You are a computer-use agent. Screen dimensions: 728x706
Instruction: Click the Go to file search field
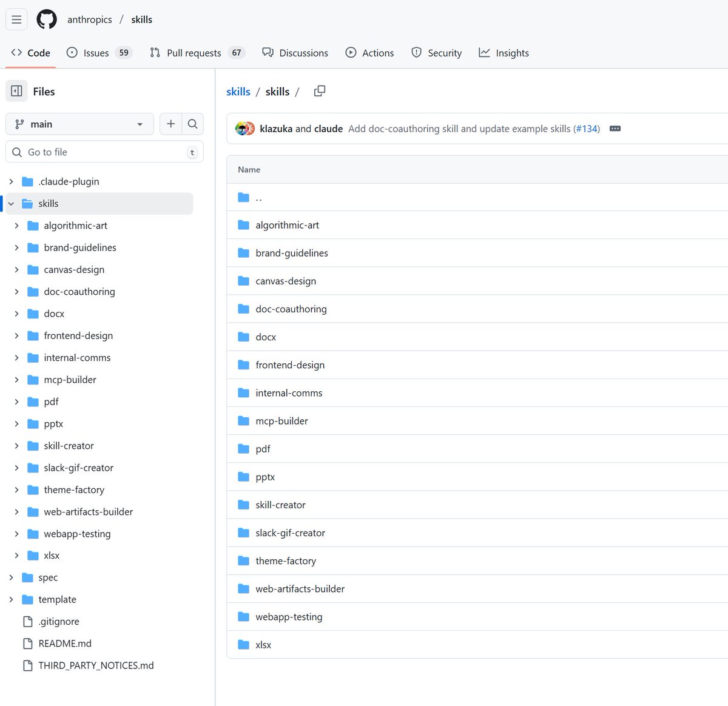pyautogui.click(x=104, y=152)
